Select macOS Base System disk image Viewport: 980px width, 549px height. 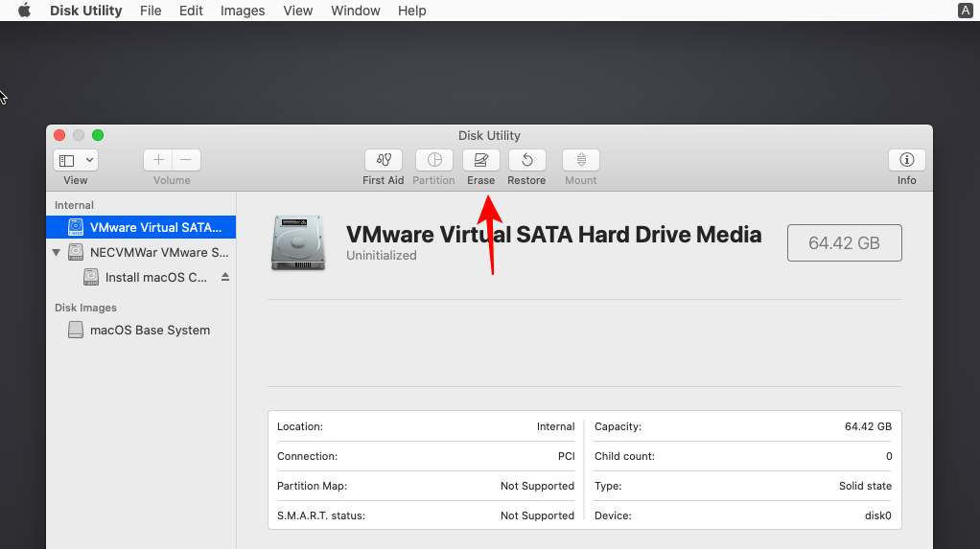(149, 331)
